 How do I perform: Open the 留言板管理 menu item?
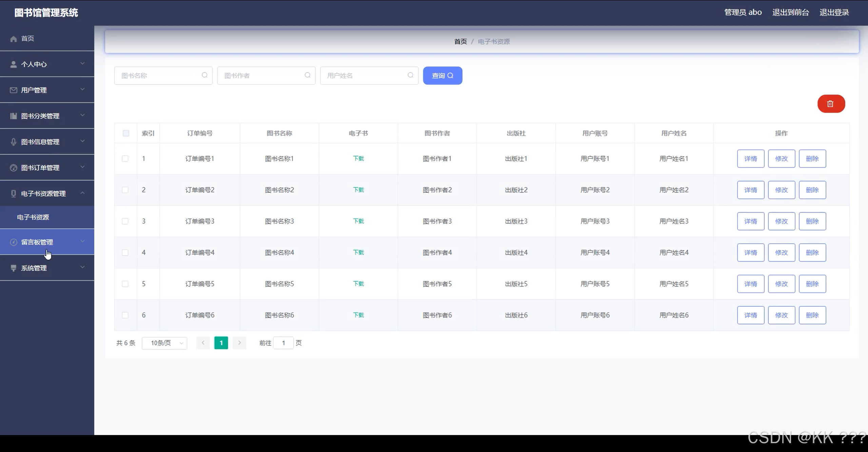[x=37, y=242]
